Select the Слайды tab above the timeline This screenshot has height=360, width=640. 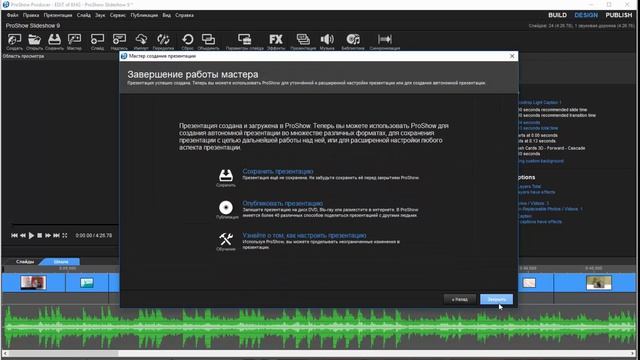25,262
